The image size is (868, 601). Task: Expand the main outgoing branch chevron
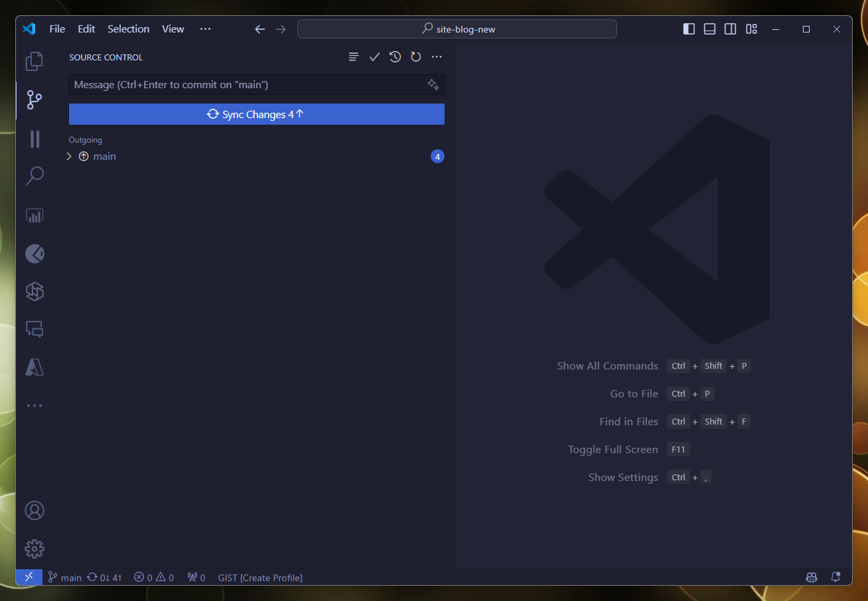coord(69,157)
